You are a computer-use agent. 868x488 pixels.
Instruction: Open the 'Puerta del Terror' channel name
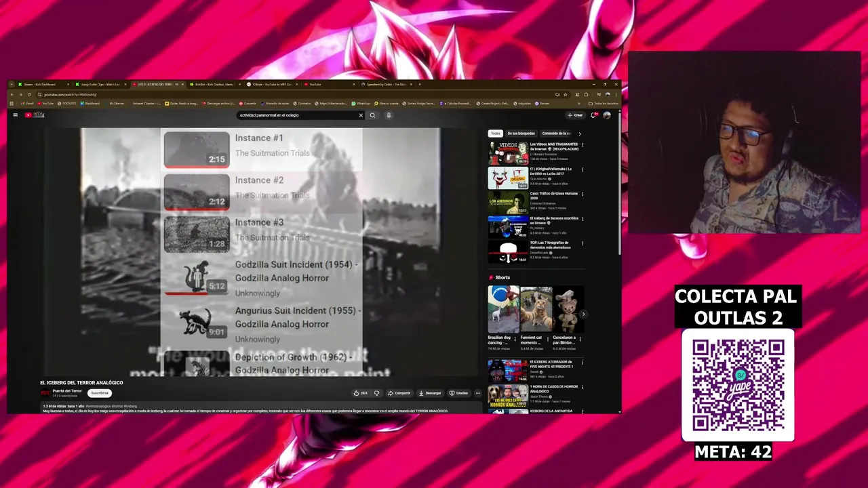coord(67,391)
